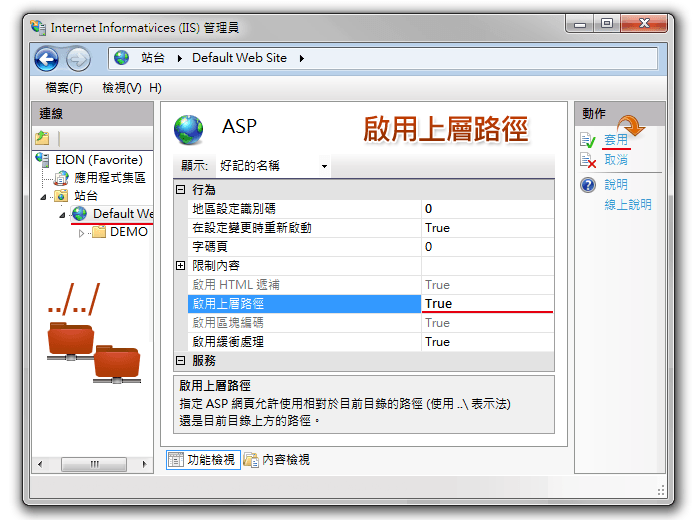Open the 檢視(V) menu
The width and height of the screenshot is (700, 520).
122,88
